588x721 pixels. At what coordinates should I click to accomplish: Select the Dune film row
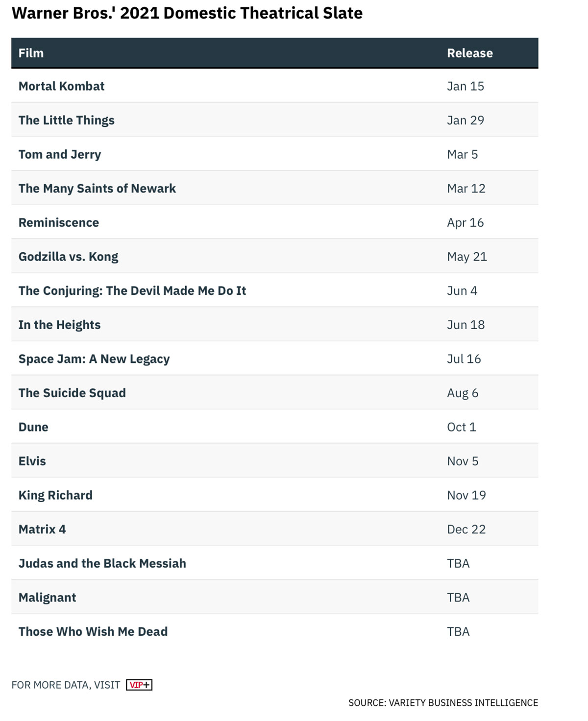(275, 427)
